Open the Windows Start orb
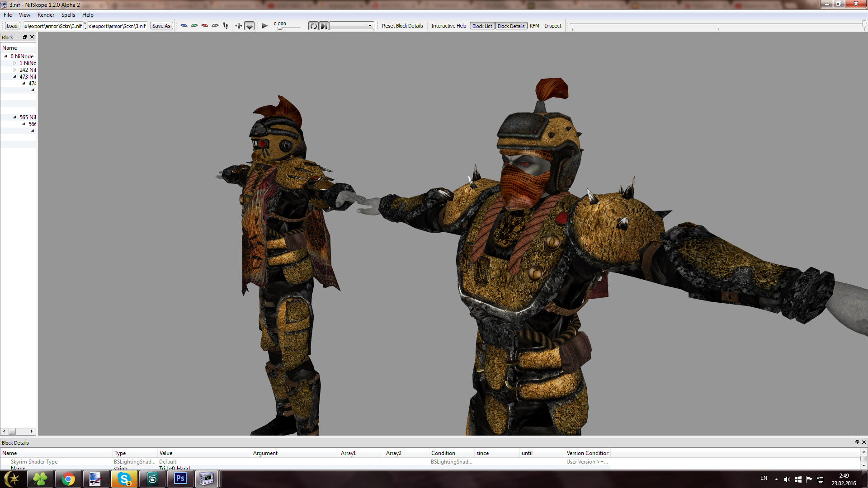 click(x=12, y=479)
